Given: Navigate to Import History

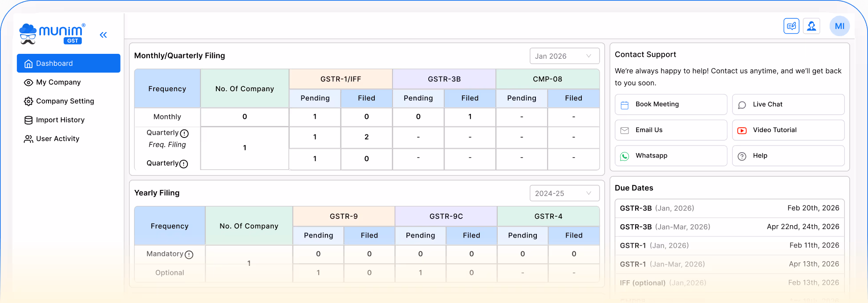Looking at the screenshot, I should click(x=60, y=120).
